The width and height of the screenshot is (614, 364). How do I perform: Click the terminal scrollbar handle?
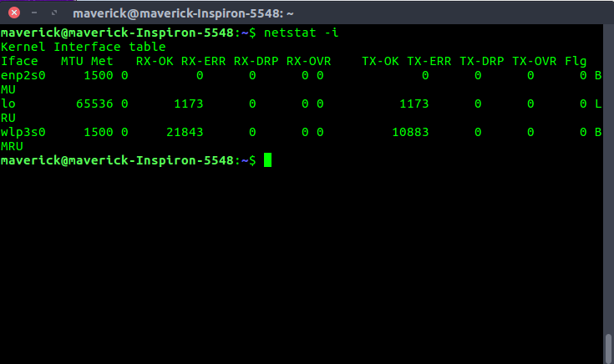[x=608, y=348]
